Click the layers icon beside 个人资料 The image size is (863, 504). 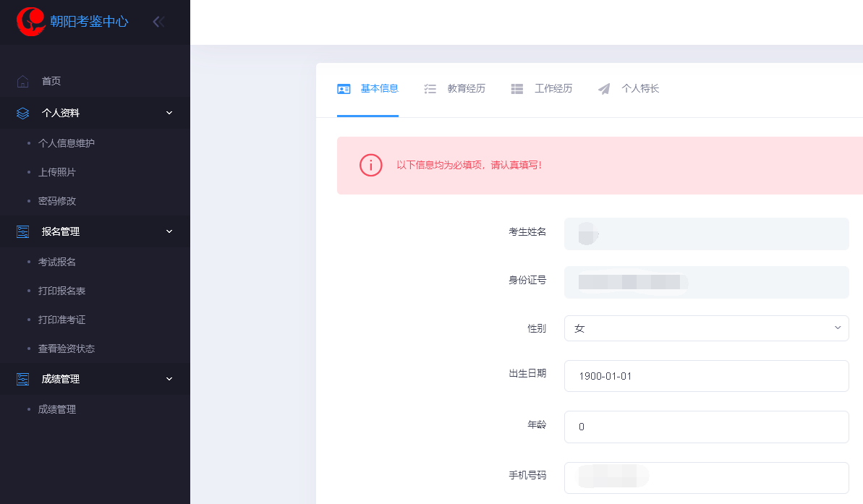point(23,113)
